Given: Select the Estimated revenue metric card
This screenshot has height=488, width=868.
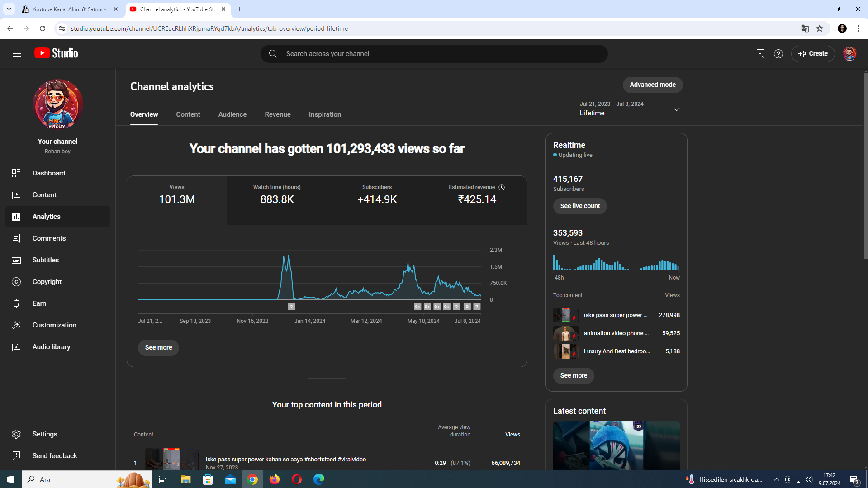Looking at the screenshot, I should click(477, 200).
